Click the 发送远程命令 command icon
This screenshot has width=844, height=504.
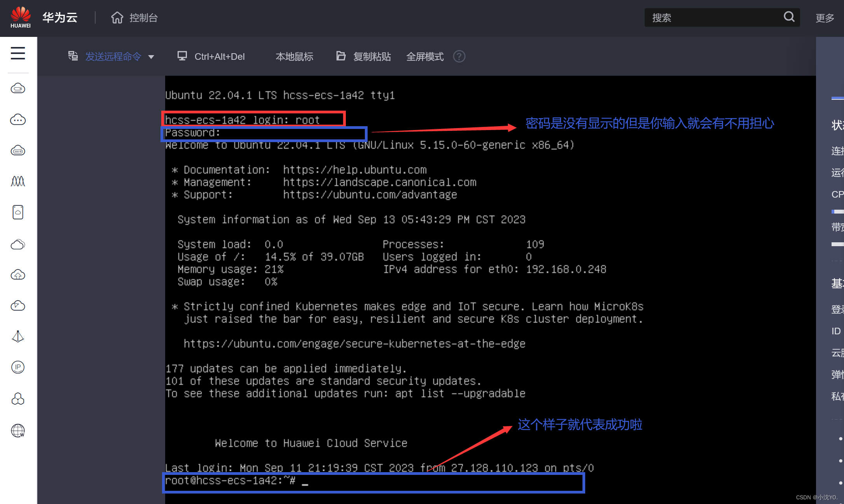tap(73, 56)
